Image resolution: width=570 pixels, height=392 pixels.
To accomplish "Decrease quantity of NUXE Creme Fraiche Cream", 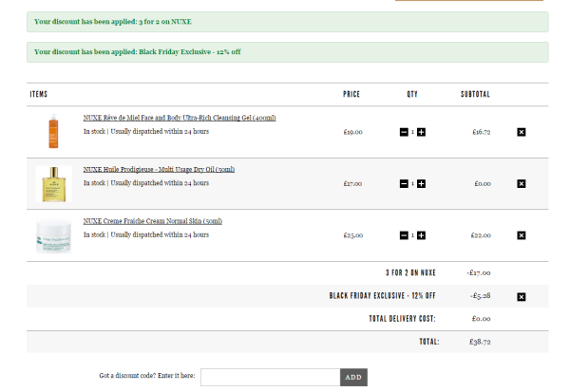I will pos(404,235).
